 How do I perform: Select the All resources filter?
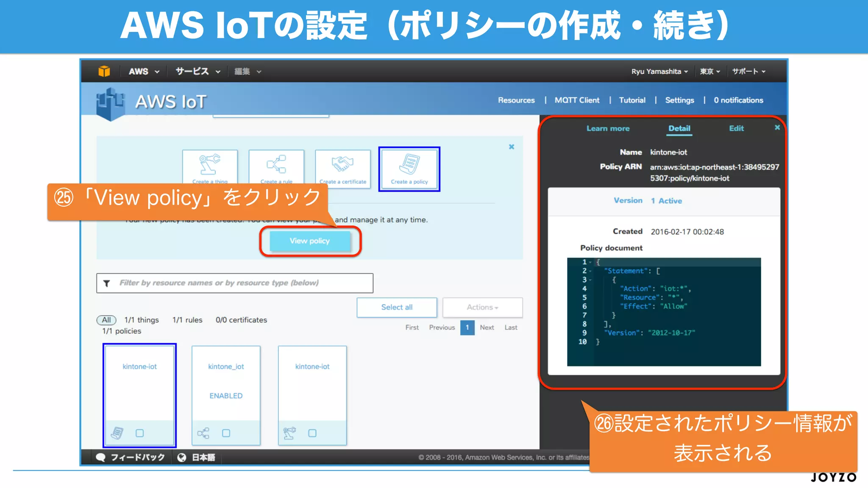(106, 320)
